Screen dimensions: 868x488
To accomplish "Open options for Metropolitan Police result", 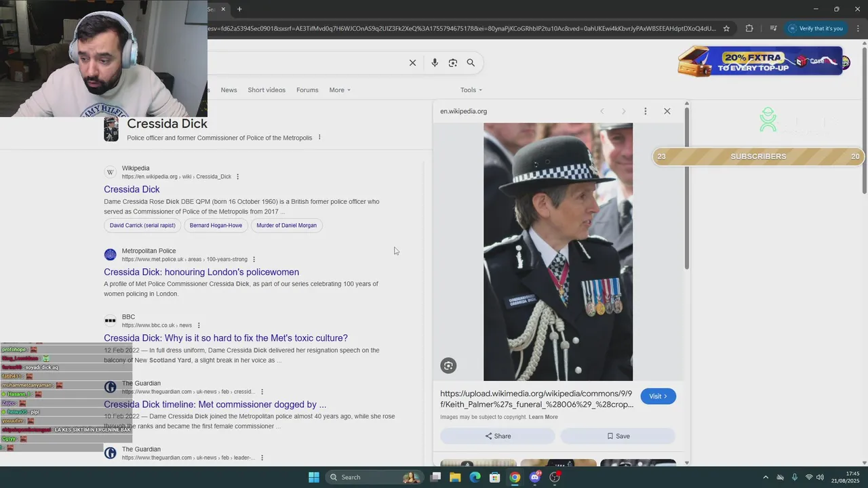I will coord(254,260).
